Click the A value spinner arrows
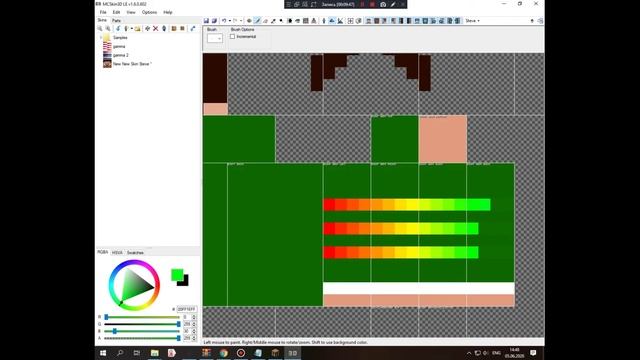The image size is (640, 360). pos(194,338)
